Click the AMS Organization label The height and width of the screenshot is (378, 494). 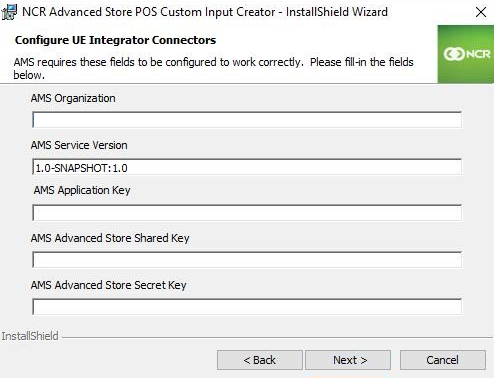coord(73,98)
